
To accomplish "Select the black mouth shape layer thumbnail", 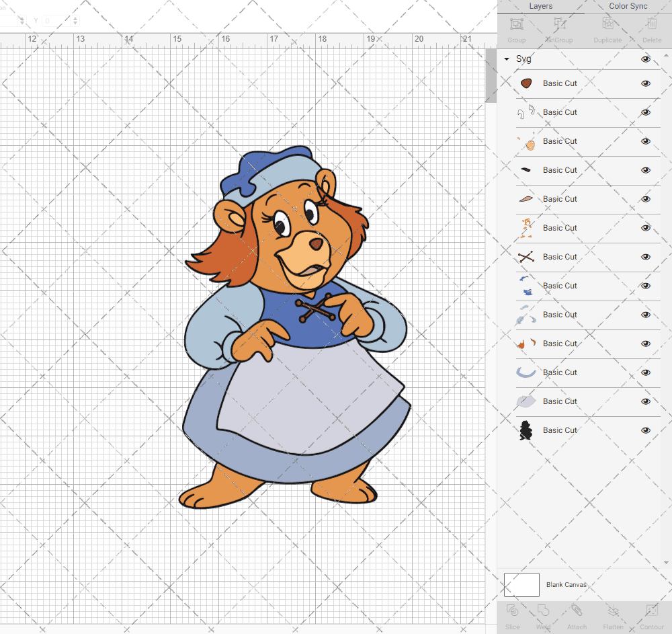I will pos(526,169).
